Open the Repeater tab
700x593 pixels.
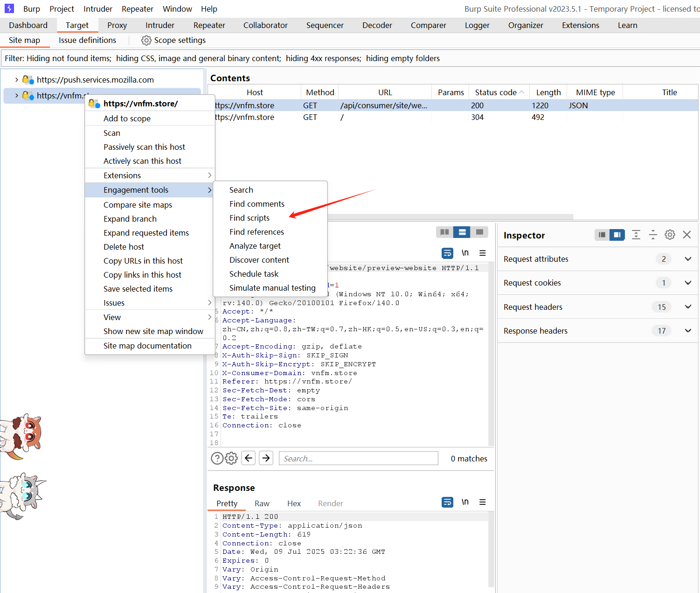point(209,25)
